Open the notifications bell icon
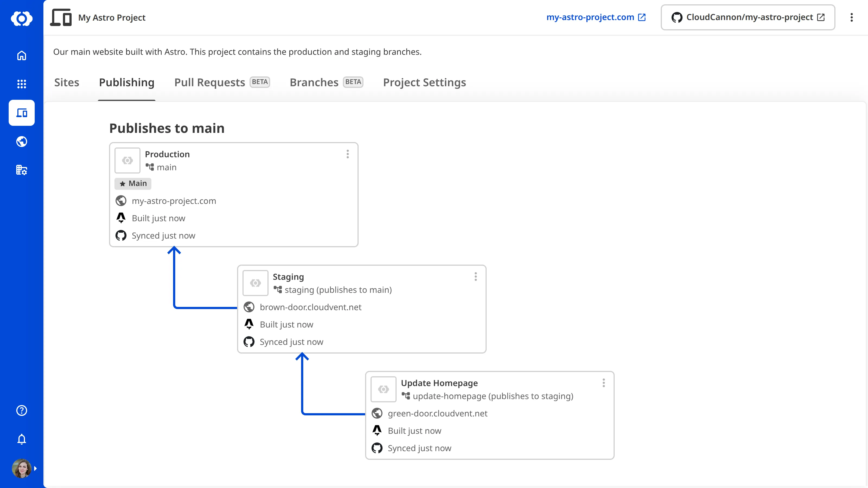This screenshot has width=868, height=488. [22, 439]
